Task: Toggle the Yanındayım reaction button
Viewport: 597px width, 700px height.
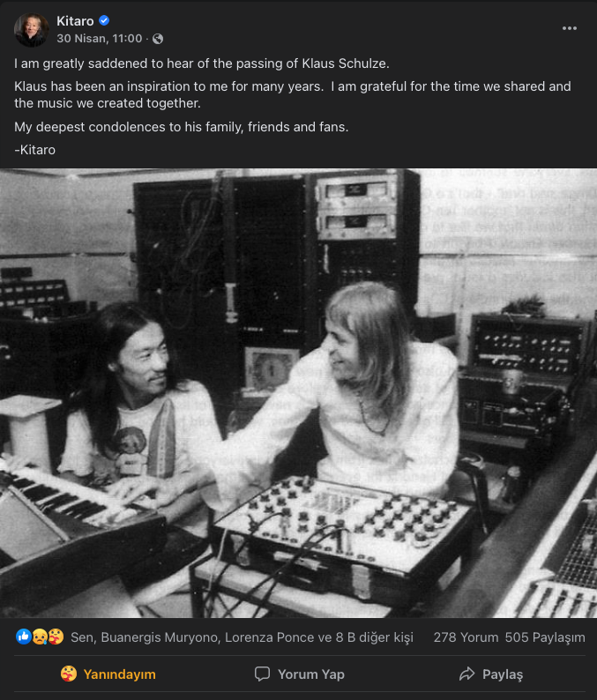Action: point(108,674)
